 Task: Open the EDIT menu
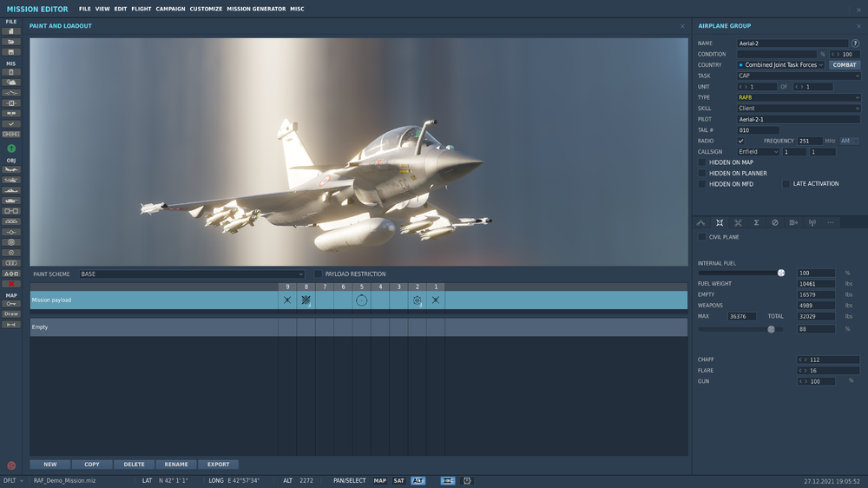[121, 9]
